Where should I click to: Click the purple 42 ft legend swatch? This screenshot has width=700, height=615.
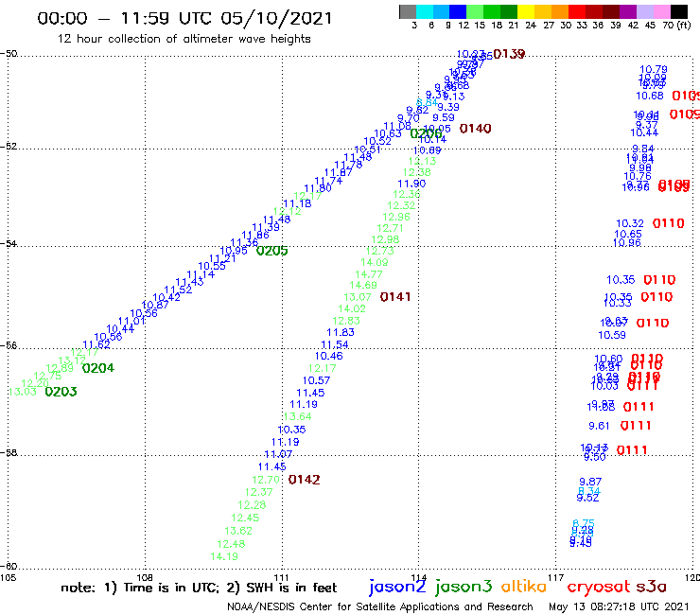(x=628, y=11)
